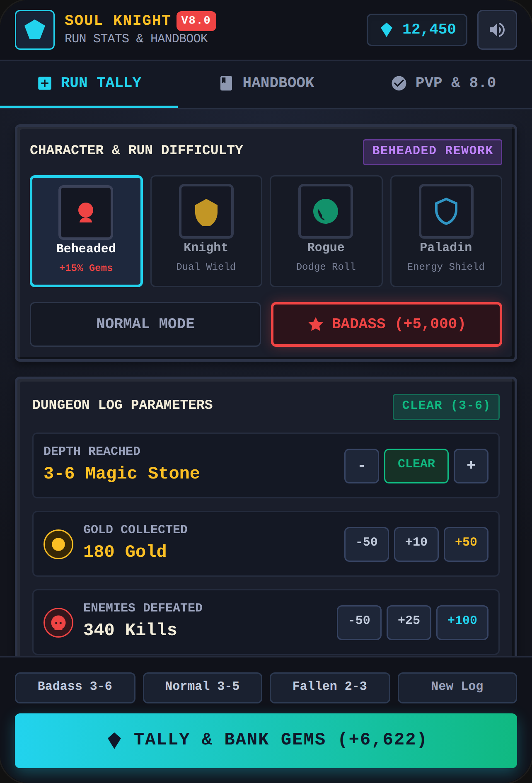Tap the pentagon gem app logo
Screen dimensions: 532x783
[35, 30]
